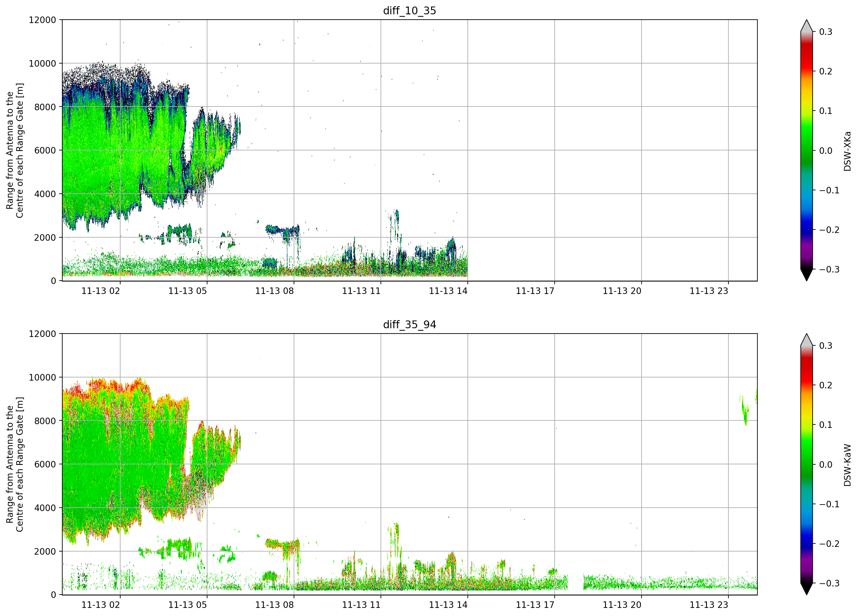Click tick label 11-13 20 under diff_10_35
Image resolution: width=858 pixels, height=616 pixels.
[x=622, y=291]
